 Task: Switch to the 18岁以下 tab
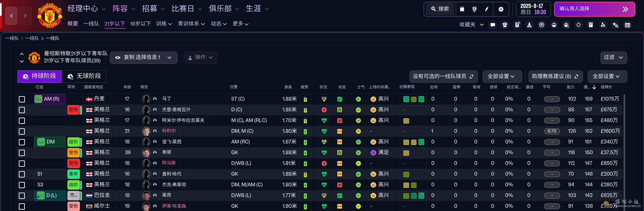point(141,24)
